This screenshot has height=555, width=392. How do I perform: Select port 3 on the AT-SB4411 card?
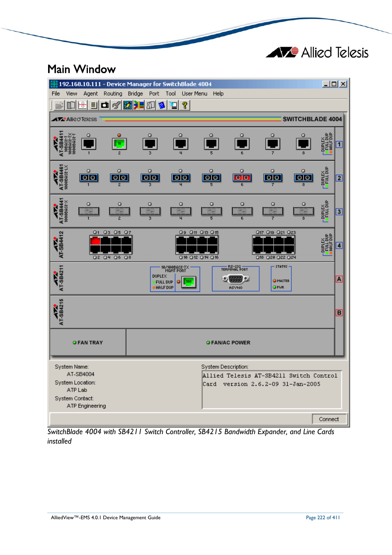coord(150,144)
